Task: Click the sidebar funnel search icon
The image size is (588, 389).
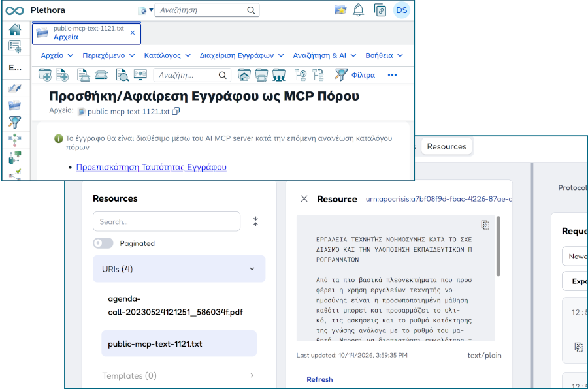Action: coord(15,123)
